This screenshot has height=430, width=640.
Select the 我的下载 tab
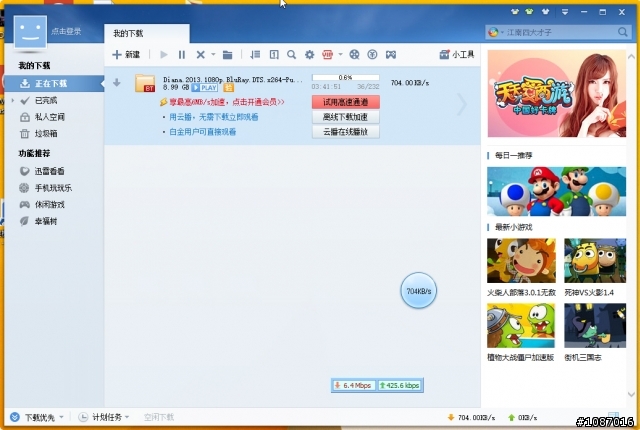[x=147, y=33]
